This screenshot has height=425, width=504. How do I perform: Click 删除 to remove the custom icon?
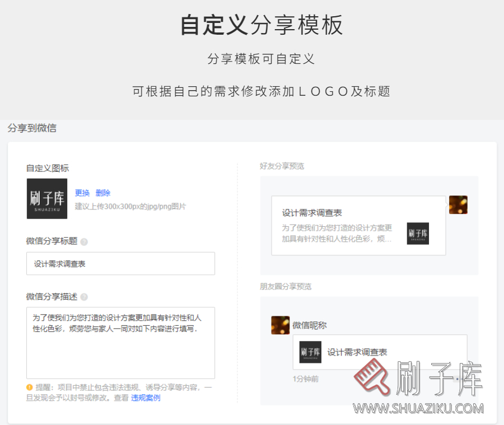(103, 193)
